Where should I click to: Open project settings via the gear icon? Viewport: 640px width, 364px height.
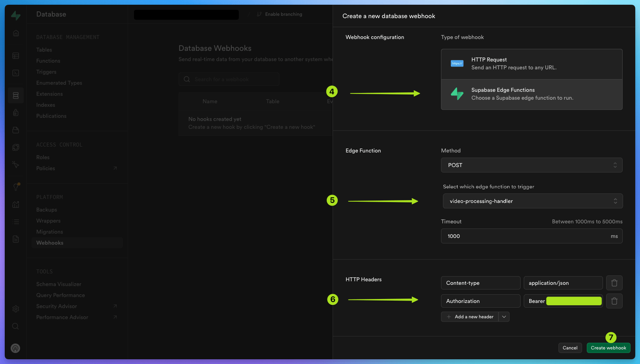point(16,308)
